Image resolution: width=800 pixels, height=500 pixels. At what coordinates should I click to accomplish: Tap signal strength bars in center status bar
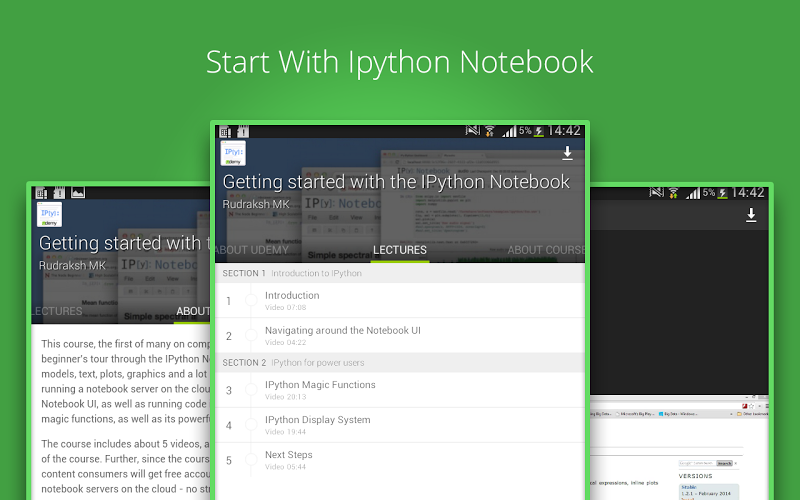click(509, 132)
